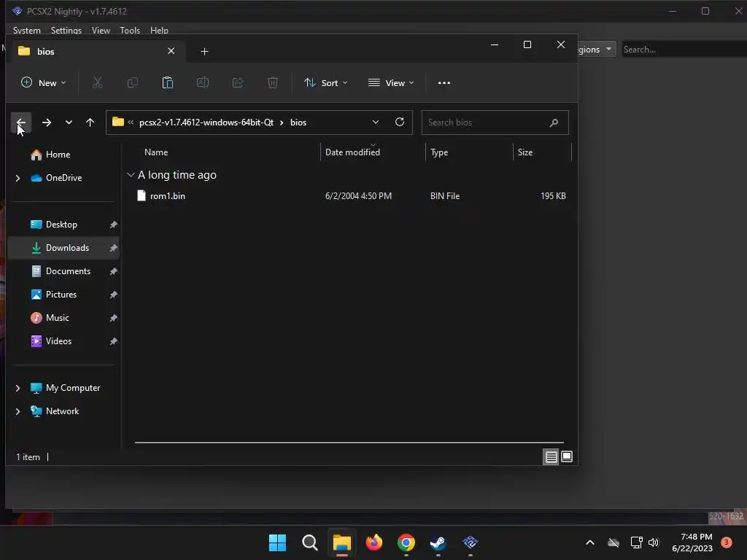
Task: Open Steam from the taskbar
Action: (438, 542)
